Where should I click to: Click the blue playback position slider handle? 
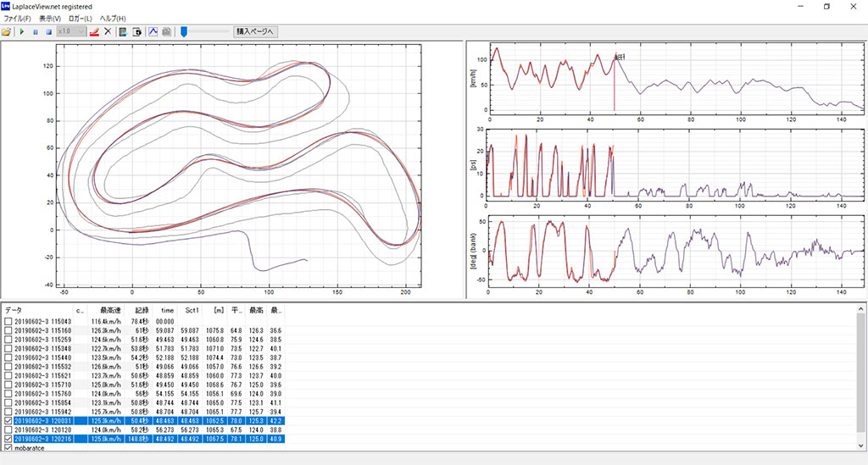(183, 31)
